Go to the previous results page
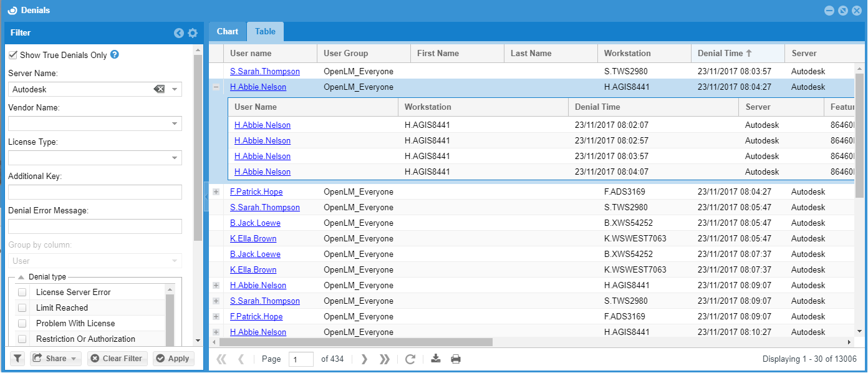Viewport: 868px width, 373px height. [241, 359]
